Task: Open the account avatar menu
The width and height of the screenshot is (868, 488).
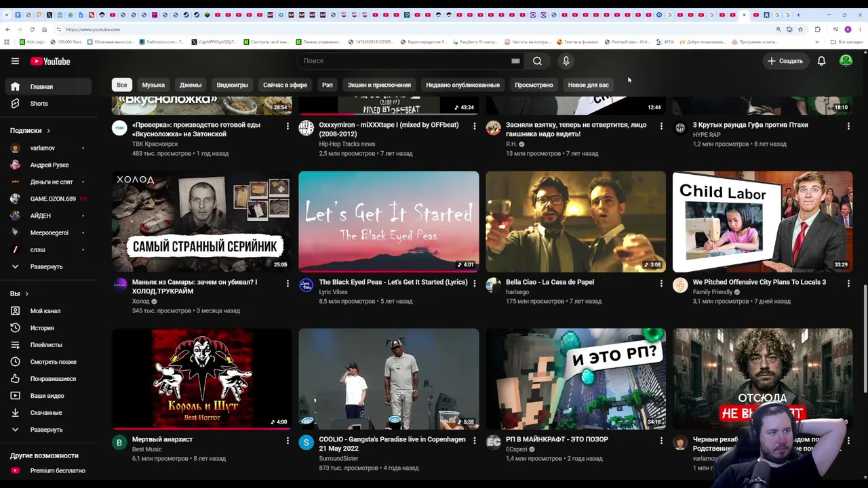Action: click(x=846, y=61)
